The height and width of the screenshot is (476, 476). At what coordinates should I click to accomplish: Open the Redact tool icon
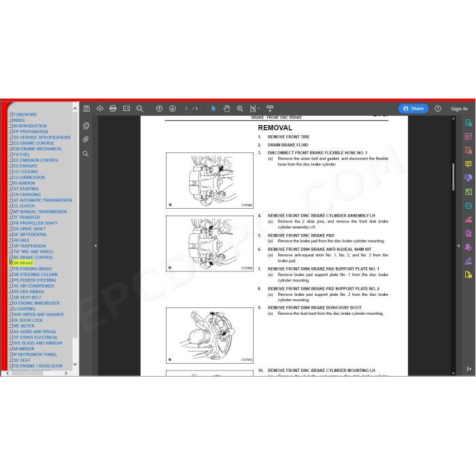468,220
